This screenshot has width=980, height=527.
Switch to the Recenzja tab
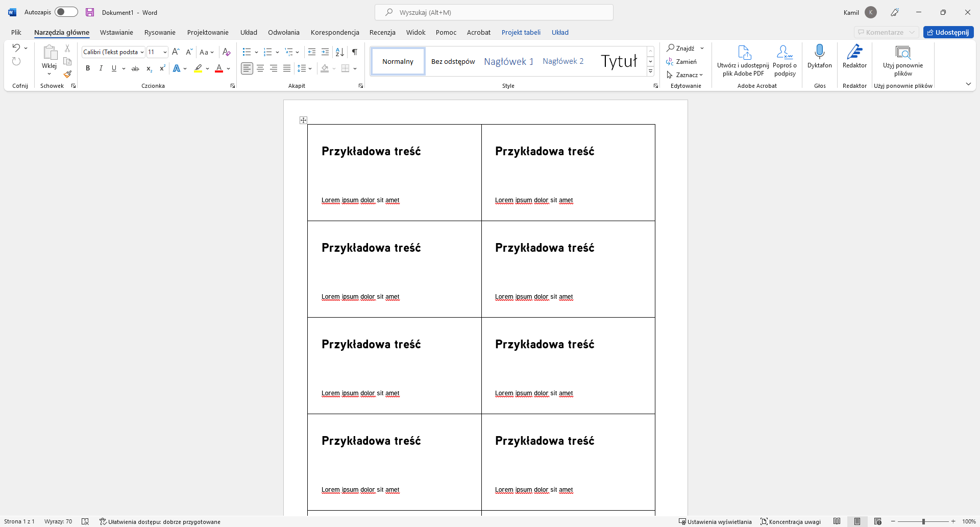point(382,32)
